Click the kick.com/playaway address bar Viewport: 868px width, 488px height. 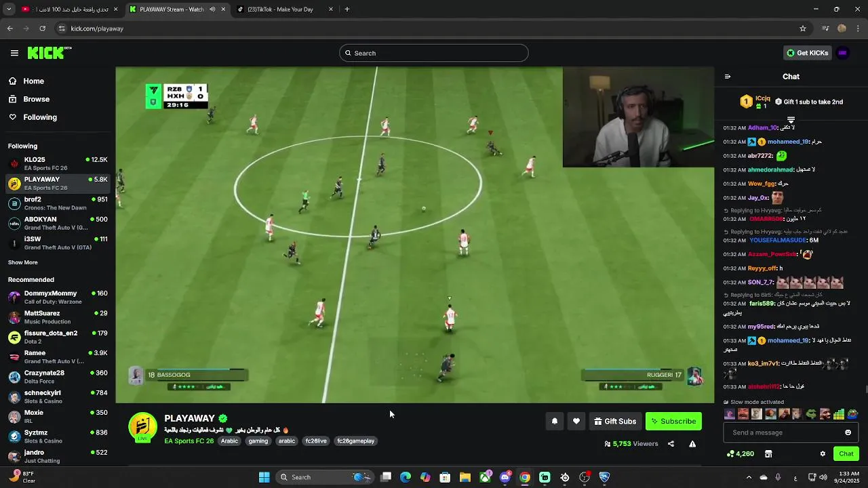[x=434, y=28]
